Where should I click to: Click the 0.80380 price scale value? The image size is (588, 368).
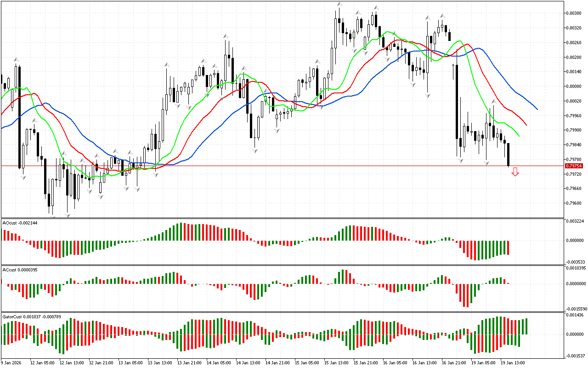[x=574, y=13]
